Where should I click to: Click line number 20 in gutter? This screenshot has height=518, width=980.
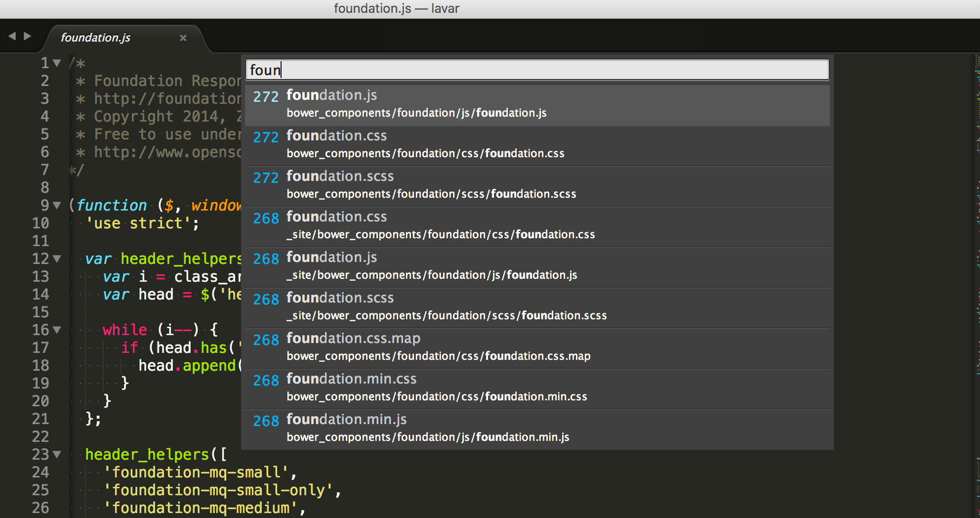tap(41, 401)
